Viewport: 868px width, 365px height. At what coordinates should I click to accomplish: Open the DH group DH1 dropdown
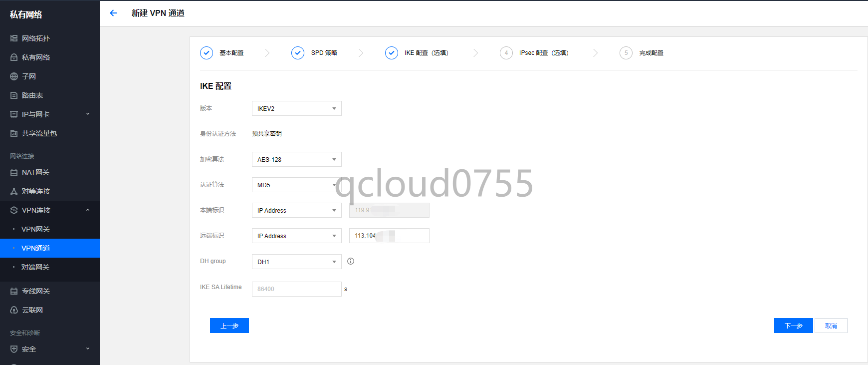point(296,262)
